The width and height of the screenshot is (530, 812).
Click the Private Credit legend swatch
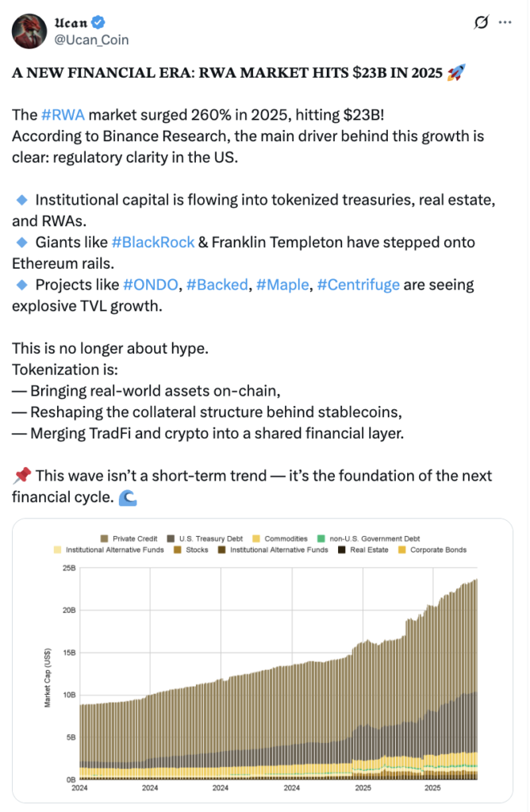[104, 538]
